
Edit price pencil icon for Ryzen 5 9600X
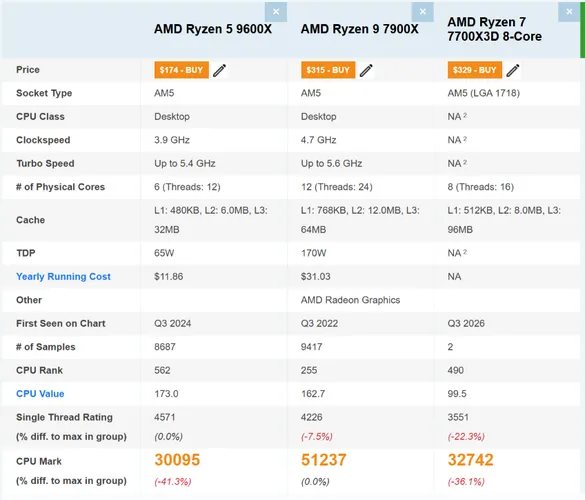219,70
